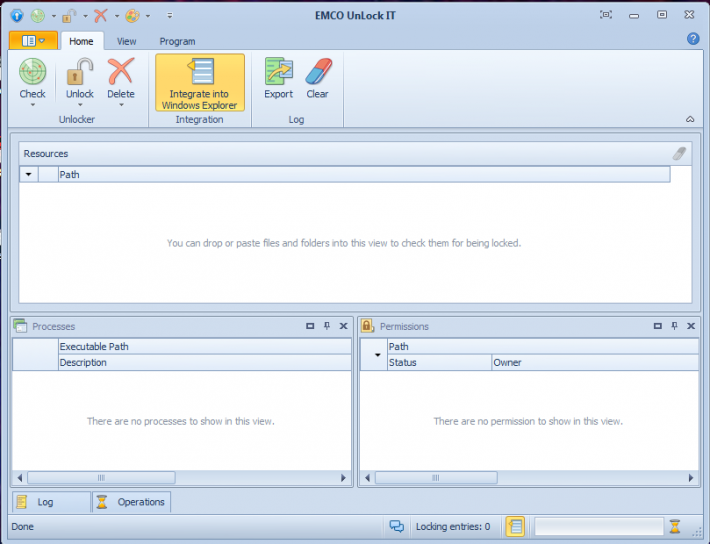Click quick access Delete X icon
Screen dimensions: 710x544
coord(101,16)
